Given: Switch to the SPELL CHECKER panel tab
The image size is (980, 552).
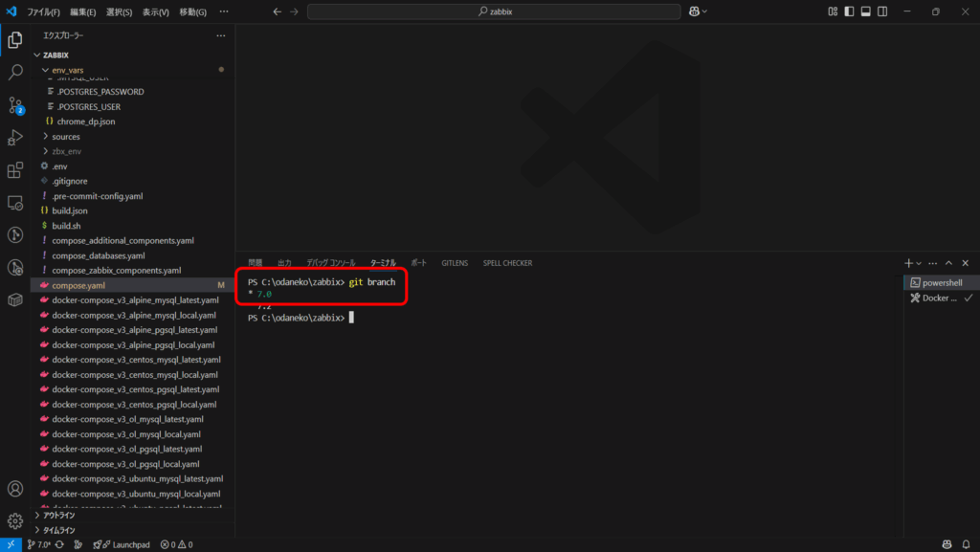Looking at the screenshot, I should point(507,263).
